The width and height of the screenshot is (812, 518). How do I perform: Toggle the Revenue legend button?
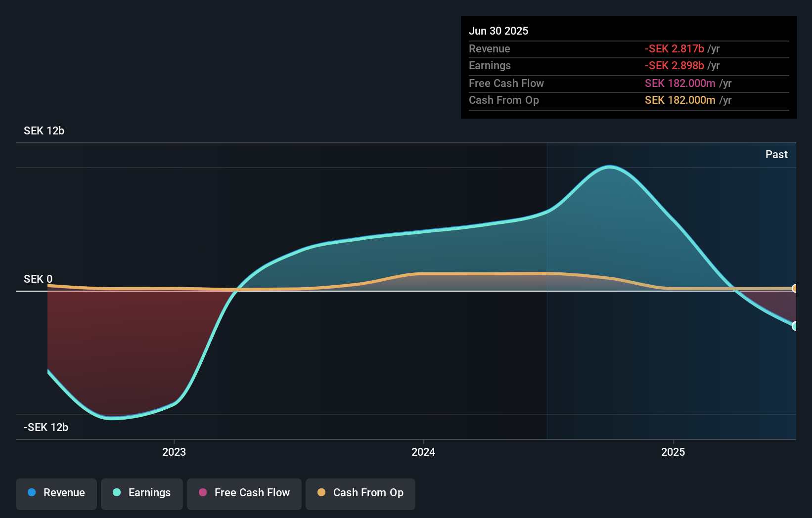pyautogui.click(x=56, y=494)
